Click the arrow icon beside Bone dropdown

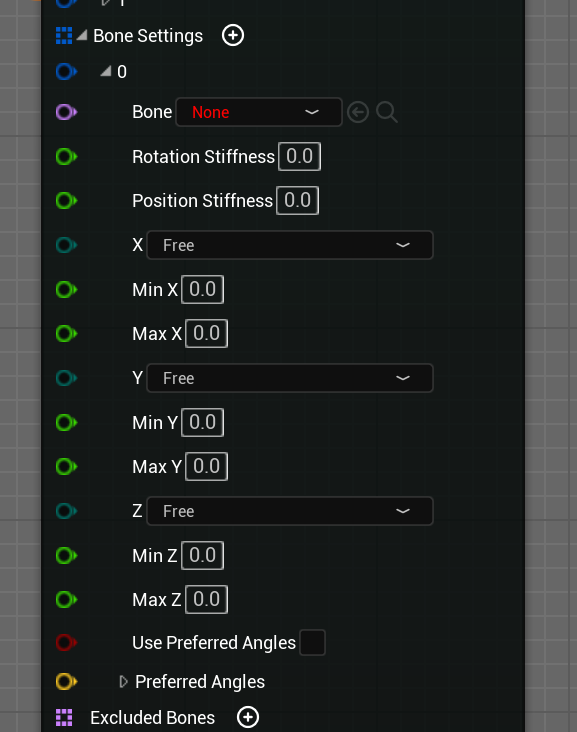click(358, 113)
